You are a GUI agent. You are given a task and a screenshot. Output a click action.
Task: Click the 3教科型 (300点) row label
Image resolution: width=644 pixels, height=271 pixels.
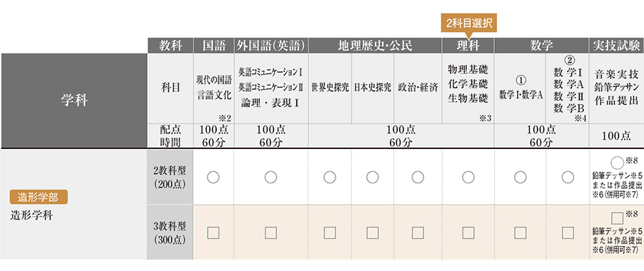click(171, 233)
